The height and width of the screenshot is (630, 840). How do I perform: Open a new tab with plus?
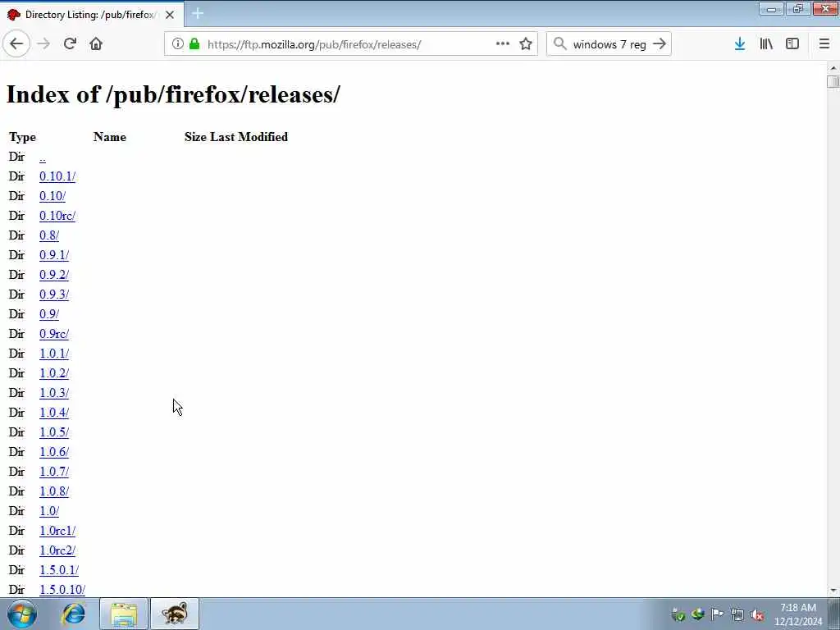198,14
